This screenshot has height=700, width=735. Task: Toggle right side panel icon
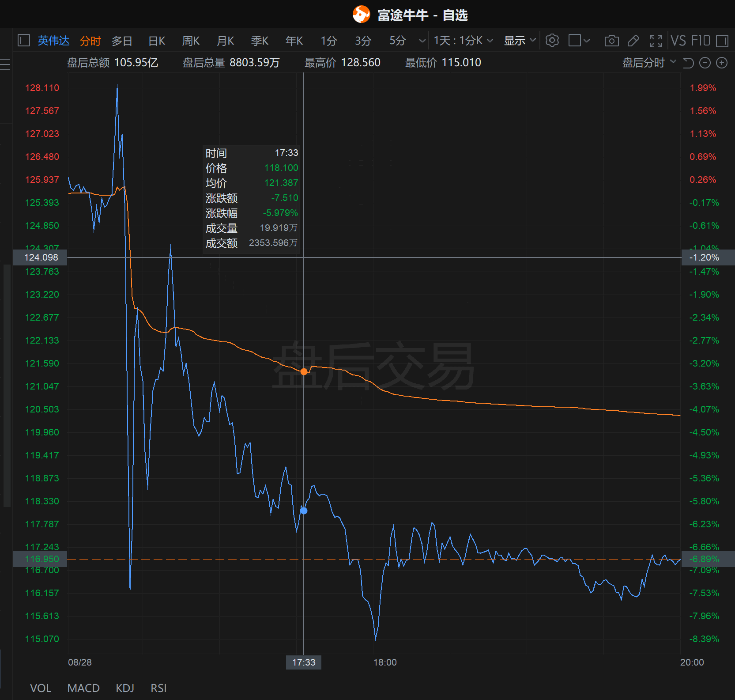point(722,41)
